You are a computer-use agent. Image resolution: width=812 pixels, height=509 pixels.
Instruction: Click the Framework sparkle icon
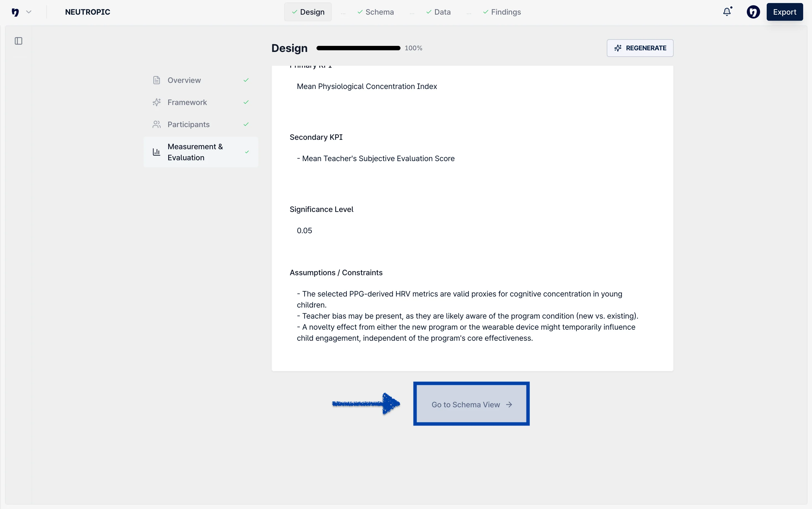tap(156, 102)
